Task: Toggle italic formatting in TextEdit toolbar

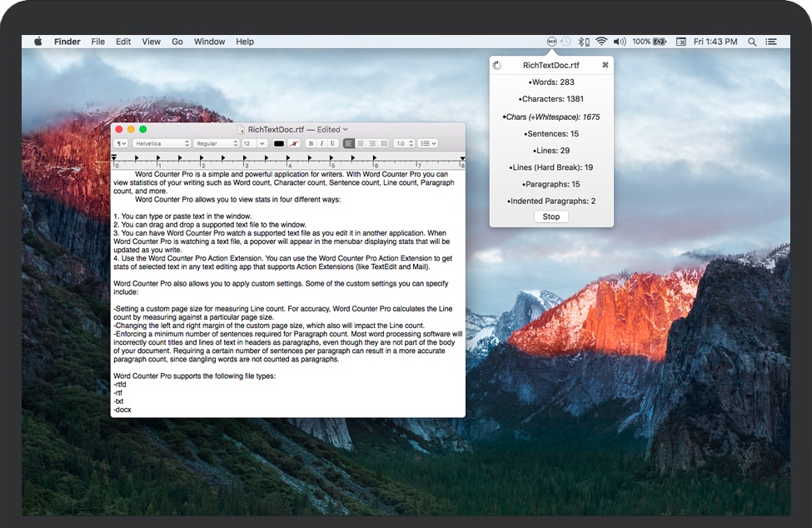Action: coord(321,143)
